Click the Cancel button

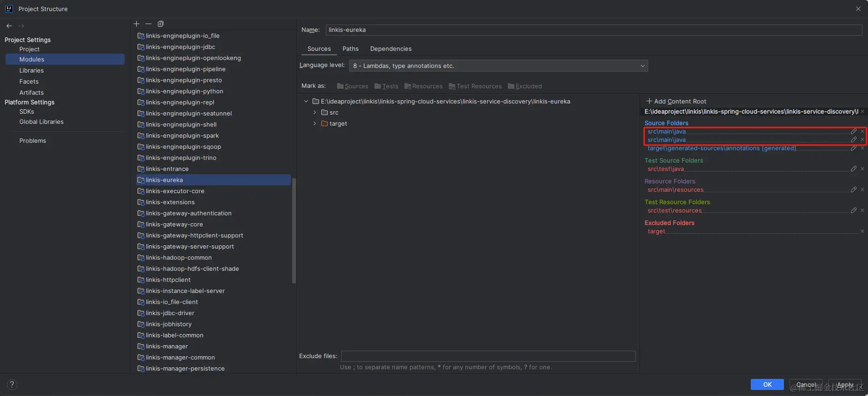806,384
